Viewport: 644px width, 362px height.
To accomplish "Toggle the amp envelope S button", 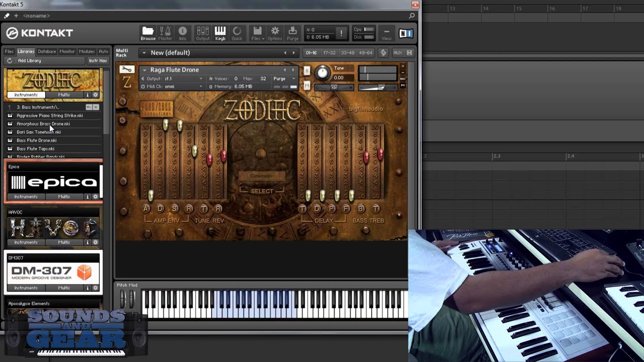I will pos(175,209).
